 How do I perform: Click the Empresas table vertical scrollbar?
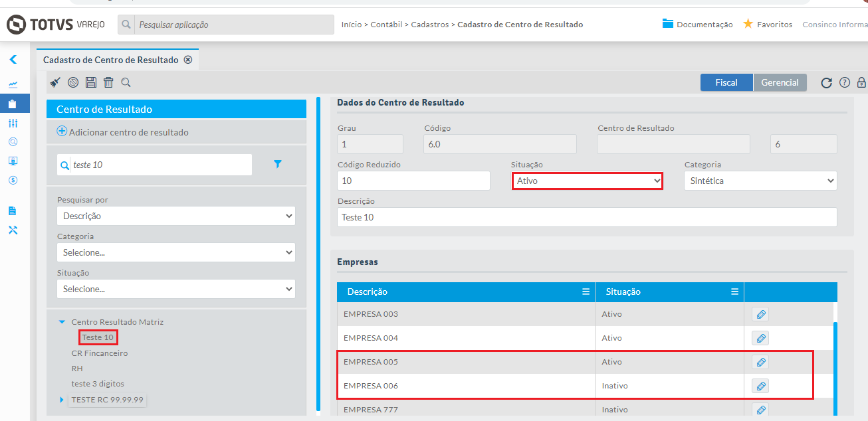835,369
